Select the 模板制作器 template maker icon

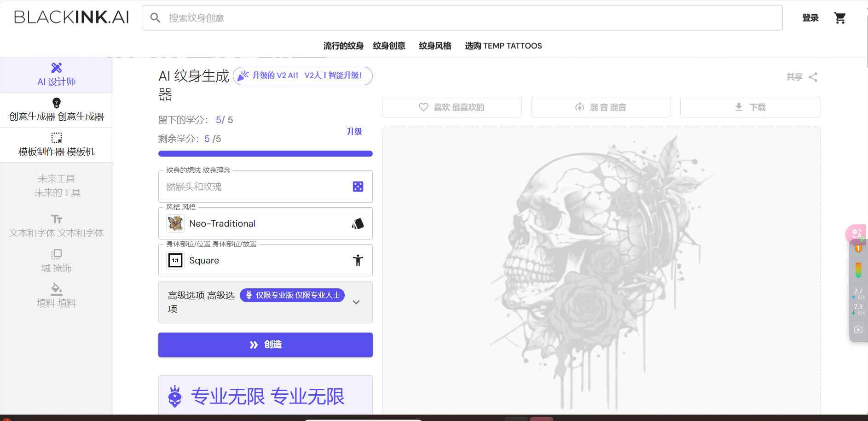pos(56,137)
